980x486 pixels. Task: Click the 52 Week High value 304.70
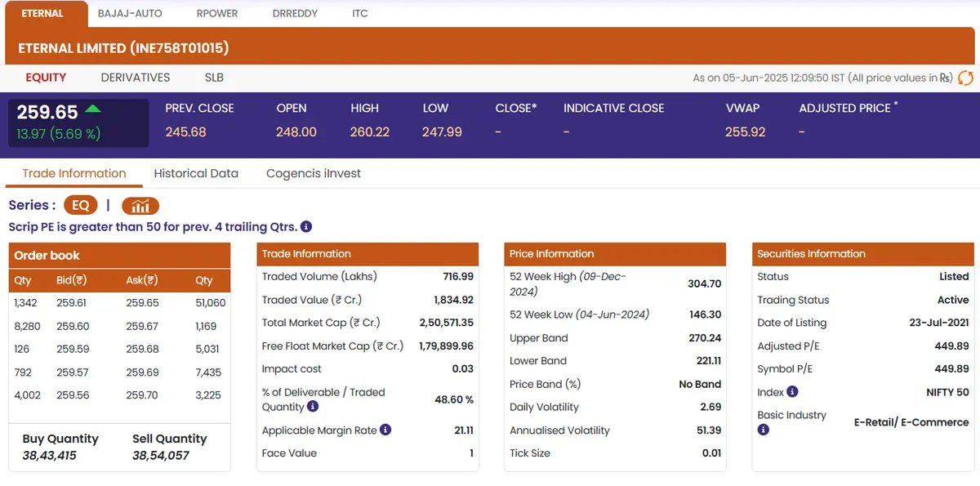705,283
